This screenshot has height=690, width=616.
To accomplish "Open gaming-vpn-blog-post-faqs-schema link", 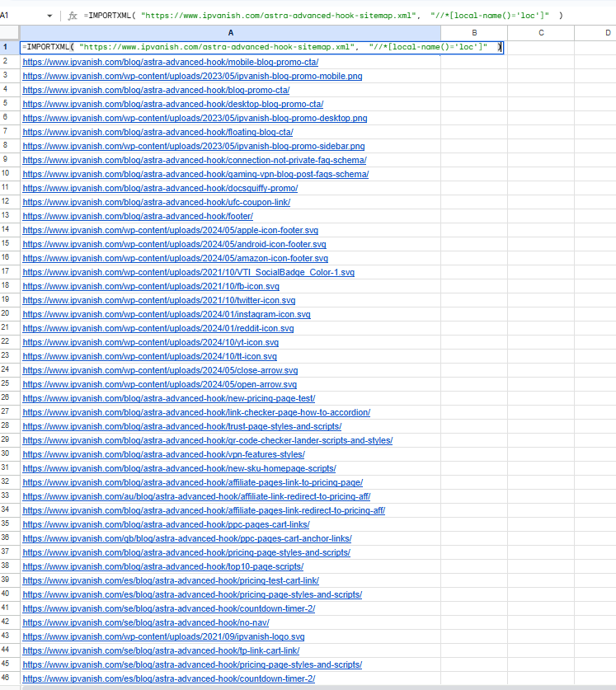I will click(195, 174).
